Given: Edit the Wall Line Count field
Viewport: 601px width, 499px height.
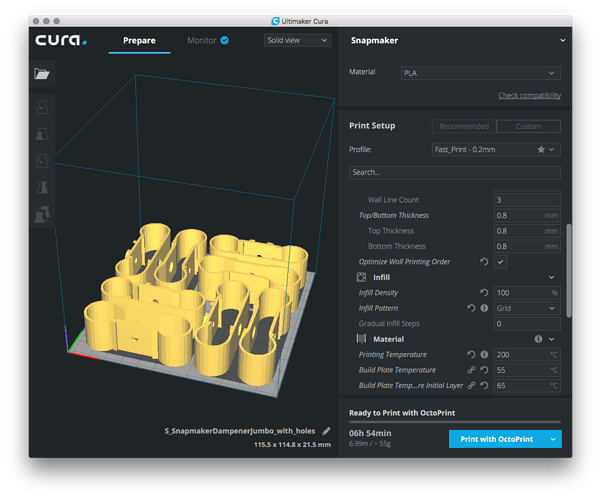Looking at the screenshot, I should point(527,200).
